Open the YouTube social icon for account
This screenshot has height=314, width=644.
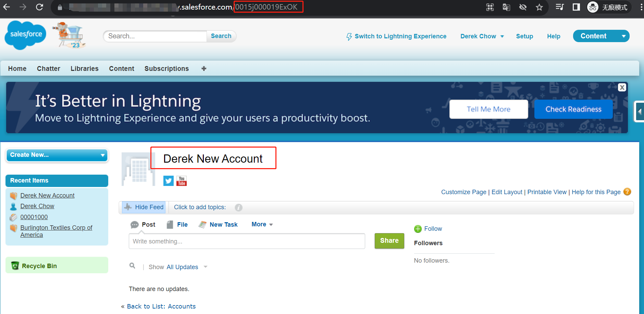(x=182, y=181)
